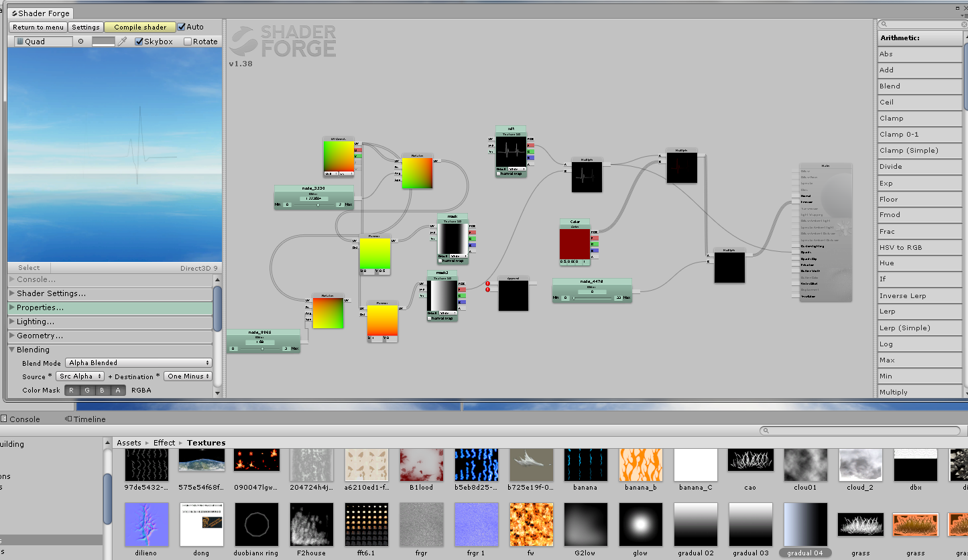Add an HSV to RGB node from list

920,247
